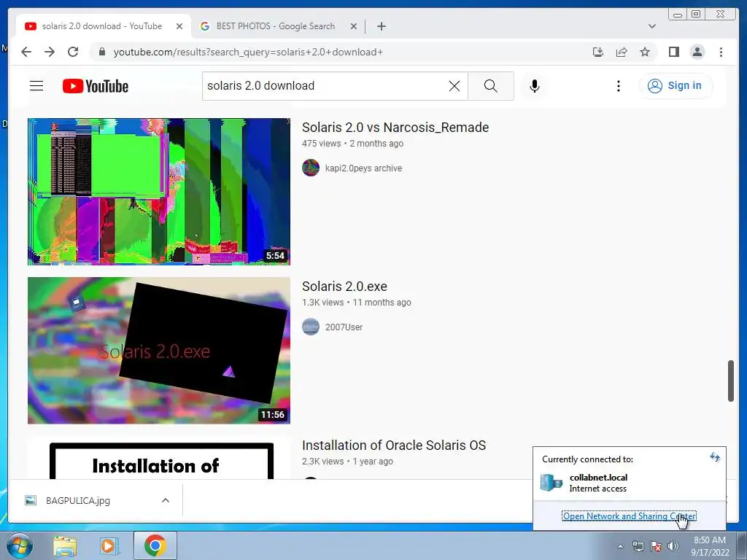This screenshot has width=747, height=560.
Task: Play the Solaris 2.0.exe video thumbnail
Action: (158, 351)
